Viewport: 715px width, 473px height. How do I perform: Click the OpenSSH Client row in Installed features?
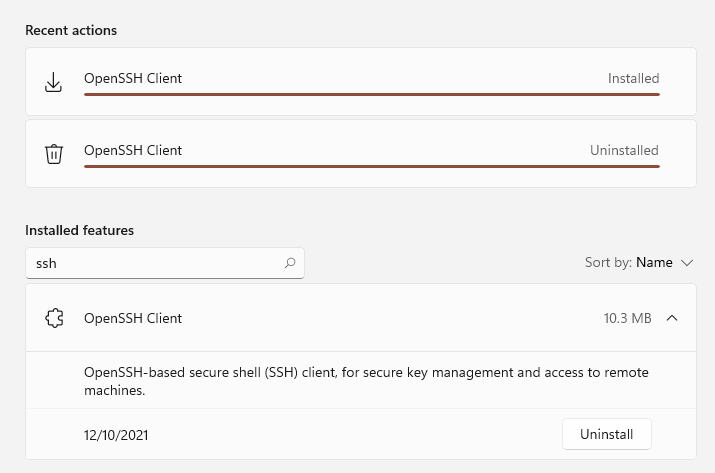[361, 318]
